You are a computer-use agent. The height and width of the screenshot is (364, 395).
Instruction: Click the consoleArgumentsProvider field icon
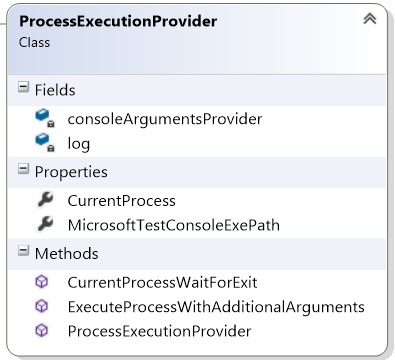click(x=45, y=118)
